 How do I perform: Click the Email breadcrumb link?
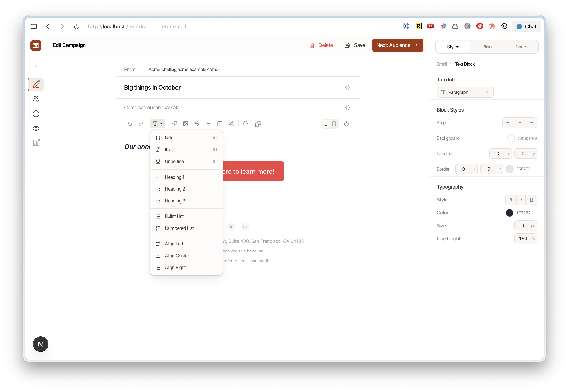point(442,64)
